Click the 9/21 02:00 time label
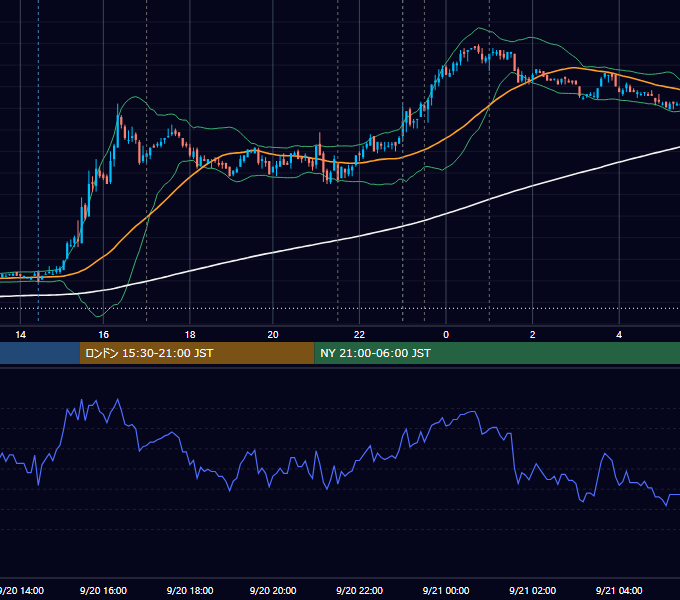Image resolution: width=680 pixels, height=600 pixels. click(533, 590)
